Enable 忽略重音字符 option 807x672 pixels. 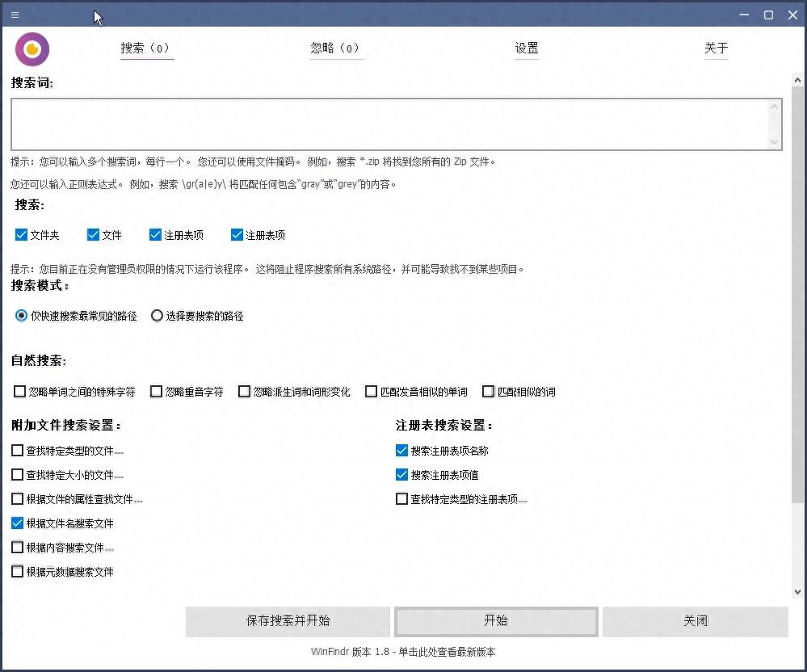pyautogui.click(x=157, y=392)
